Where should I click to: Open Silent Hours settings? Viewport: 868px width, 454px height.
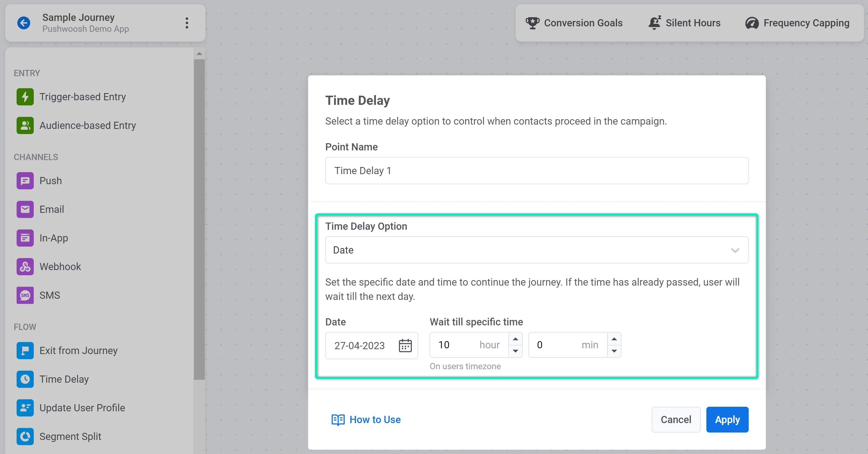[684, 23]
